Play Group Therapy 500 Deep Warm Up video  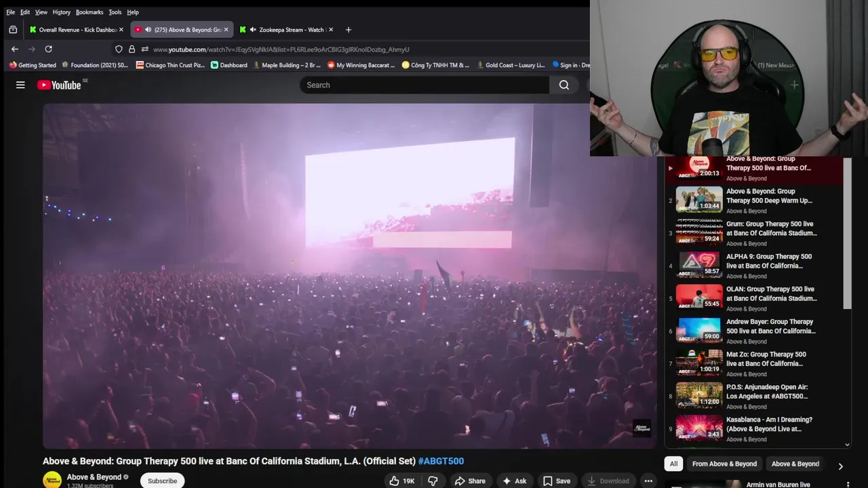tap(754, 200)
